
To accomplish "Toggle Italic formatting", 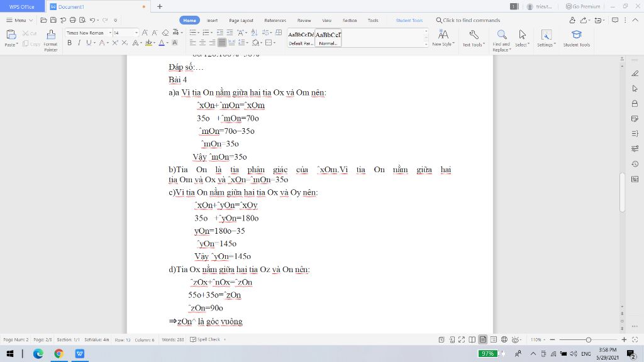I will (x=79, y=43).
